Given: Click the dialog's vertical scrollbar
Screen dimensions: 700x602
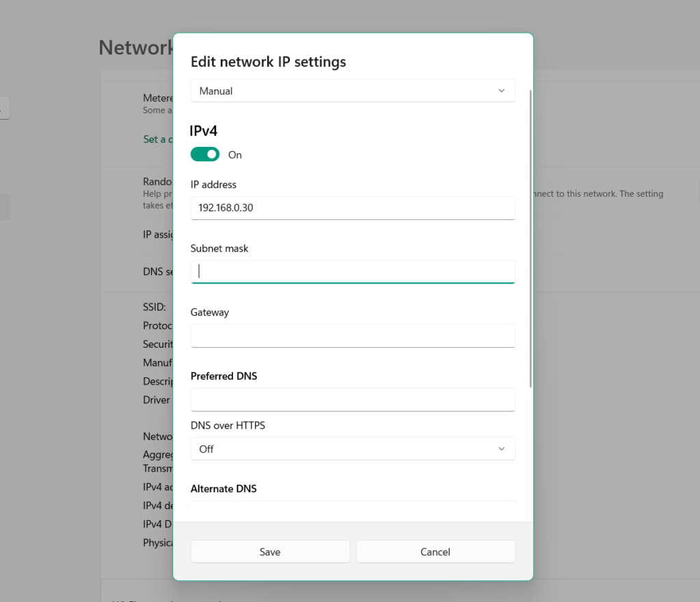Looking at the screenshot, I should click(530, 239).
